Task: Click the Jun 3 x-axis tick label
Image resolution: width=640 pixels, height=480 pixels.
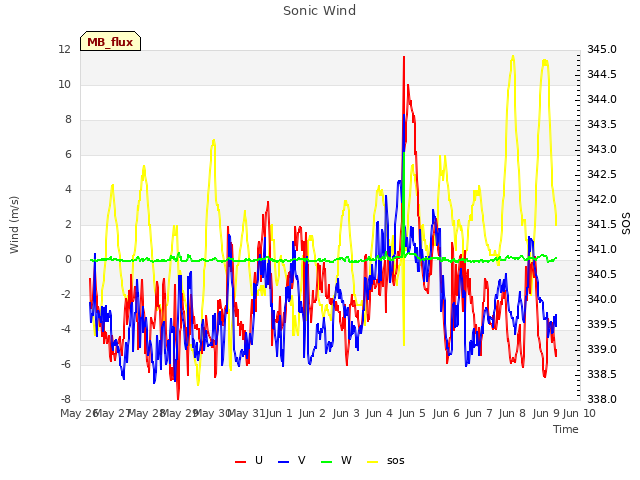Action: click(346, 413)
